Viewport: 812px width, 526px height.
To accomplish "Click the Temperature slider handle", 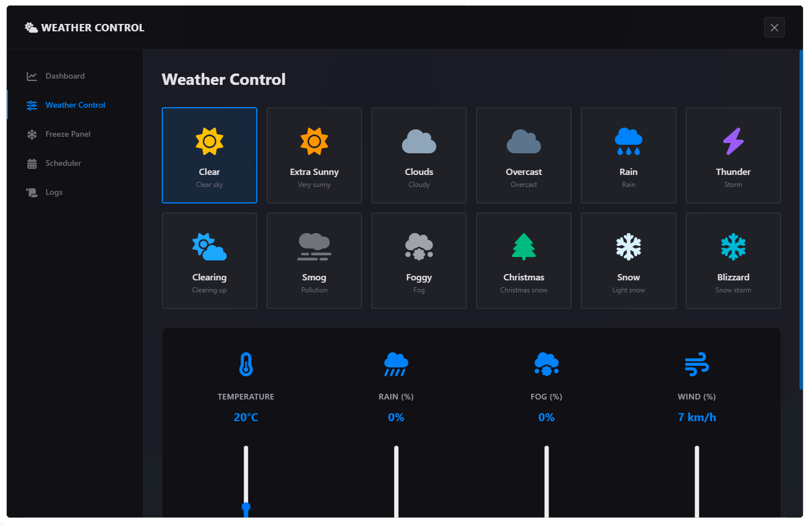I will tap(246, 507).
